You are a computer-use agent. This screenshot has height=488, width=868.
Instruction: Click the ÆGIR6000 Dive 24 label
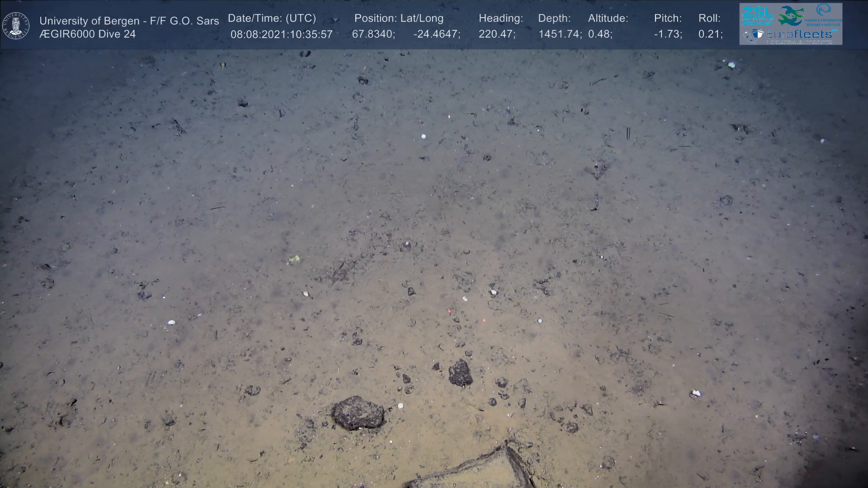tap(87, 34)
